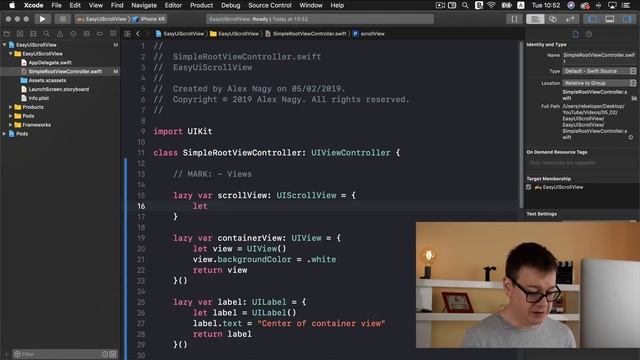This screenshot has height=360, width=640.
Task: Click the On Demand Resource Tags field
Action: [581, 163]
